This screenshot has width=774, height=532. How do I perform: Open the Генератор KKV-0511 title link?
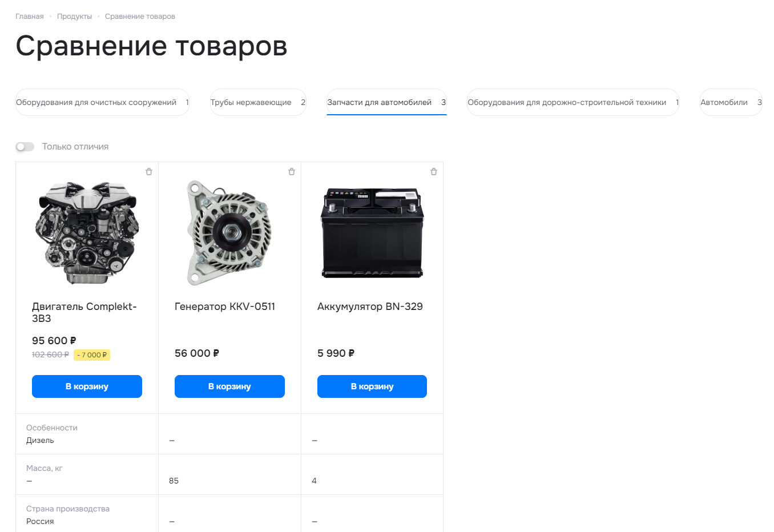click(225, 307)
